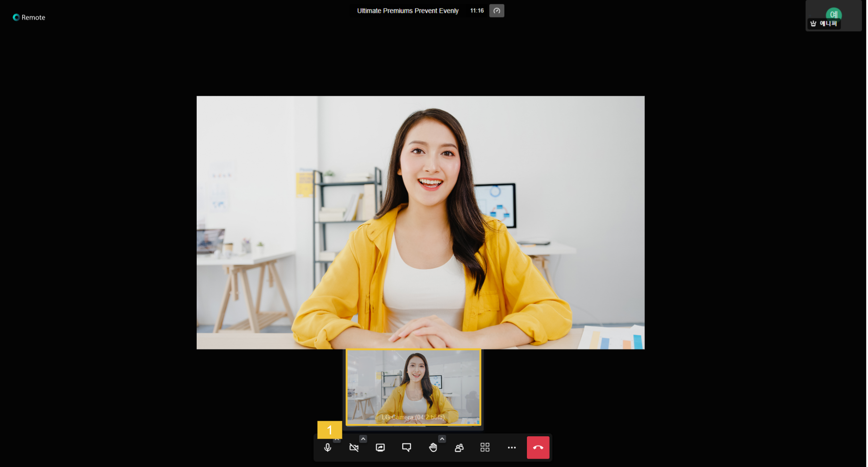The width and height of the screenshot is (868, 467).
Task: Click the Remote logo
Action: coord(29,17)
